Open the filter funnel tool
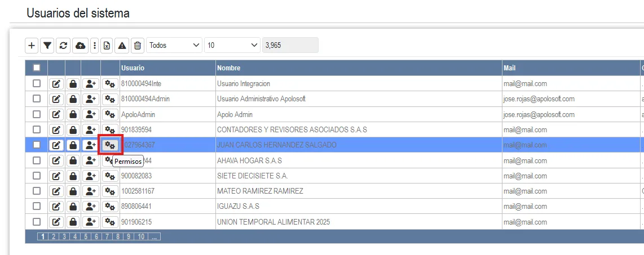Screen dimensions: 644x255 click(x=48, y=46)
